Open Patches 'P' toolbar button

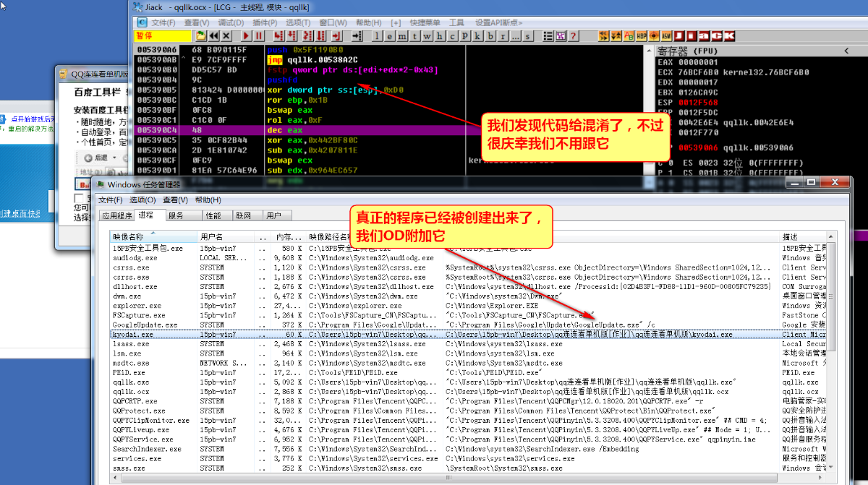tap(465, 35)
